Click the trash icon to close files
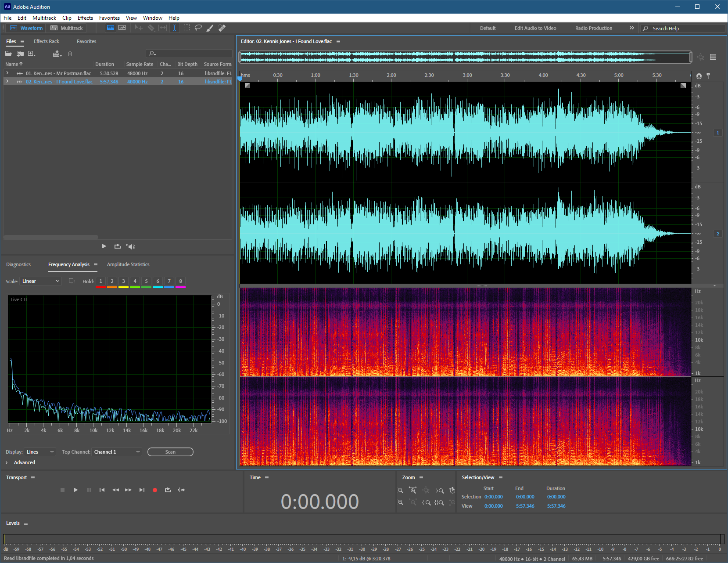 (x=70, y=54)
